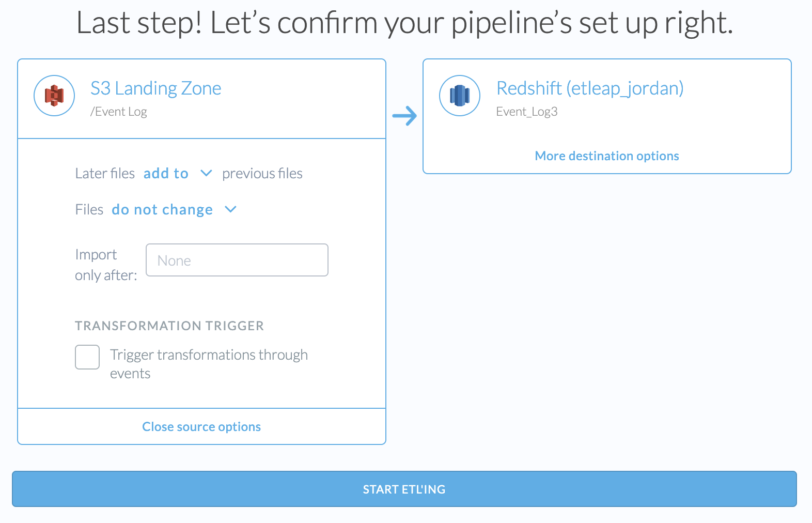This screenshot has height=523, width=812.
Task: Click the TRANSFORMATION TRIGGER section heading
Action: tap(169, 326)
